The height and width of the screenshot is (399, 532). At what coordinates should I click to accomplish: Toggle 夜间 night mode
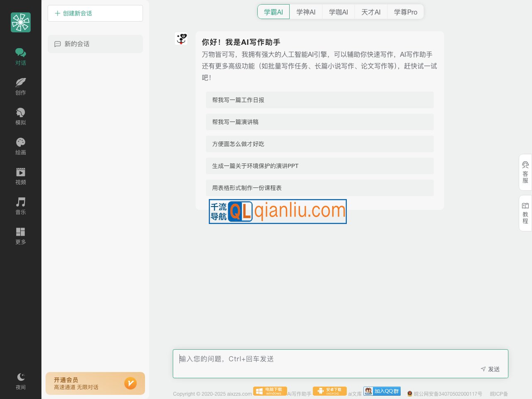coord(21,381)
